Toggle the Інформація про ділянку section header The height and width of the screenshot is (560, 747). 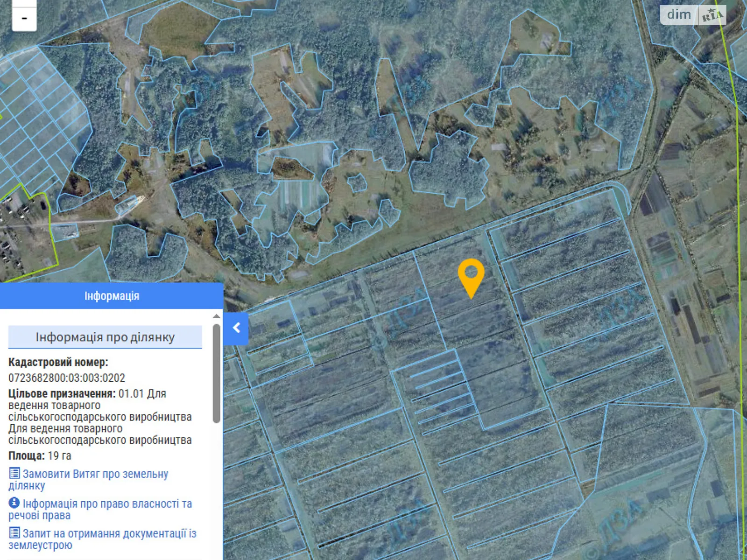coord(105,337)
